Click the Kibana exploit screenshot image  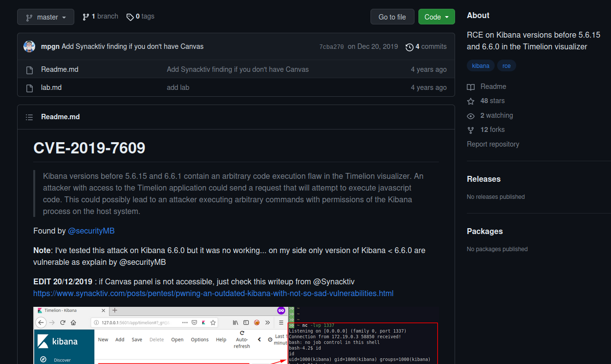click(236, 335)
